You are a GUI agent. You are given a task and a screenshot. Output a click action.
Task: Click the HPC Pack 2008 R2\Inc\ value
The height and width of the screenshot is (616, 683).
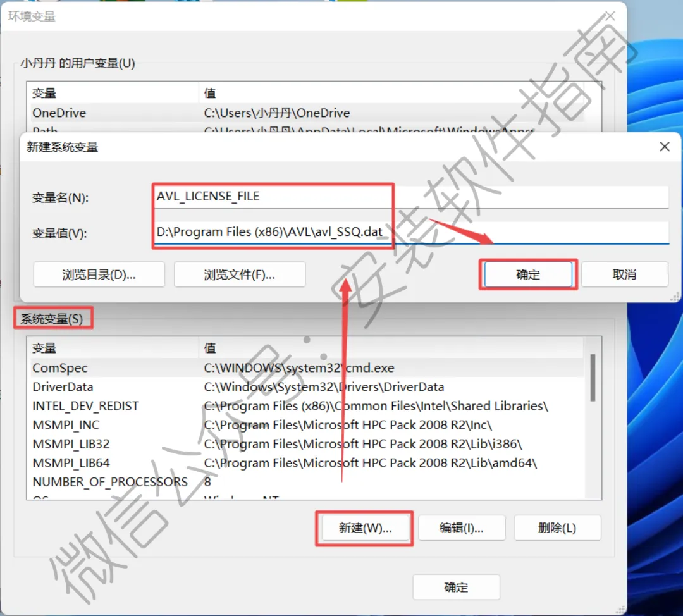348,425
